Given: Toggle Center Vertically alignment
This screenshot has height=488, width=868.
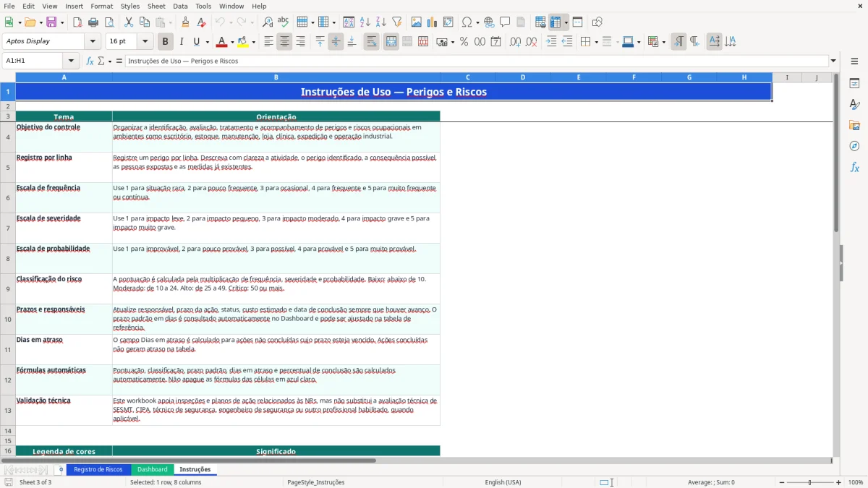Looking at the screenshot, I should [336, 42].
